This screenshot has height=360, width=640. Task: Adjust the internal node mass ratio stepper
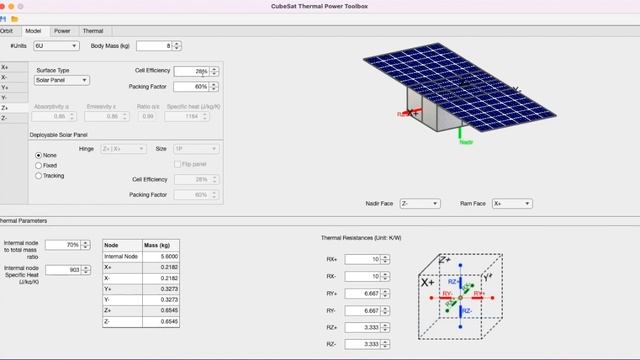coord(85,245)
